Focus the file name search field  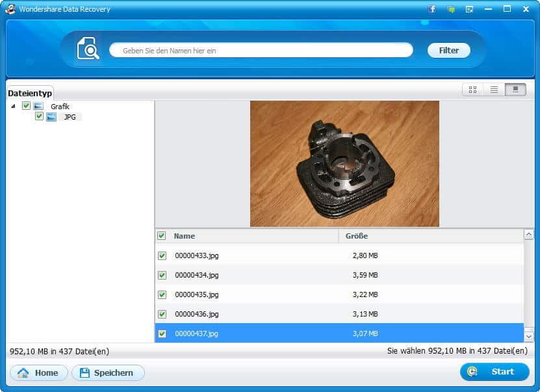click(261, 50)
